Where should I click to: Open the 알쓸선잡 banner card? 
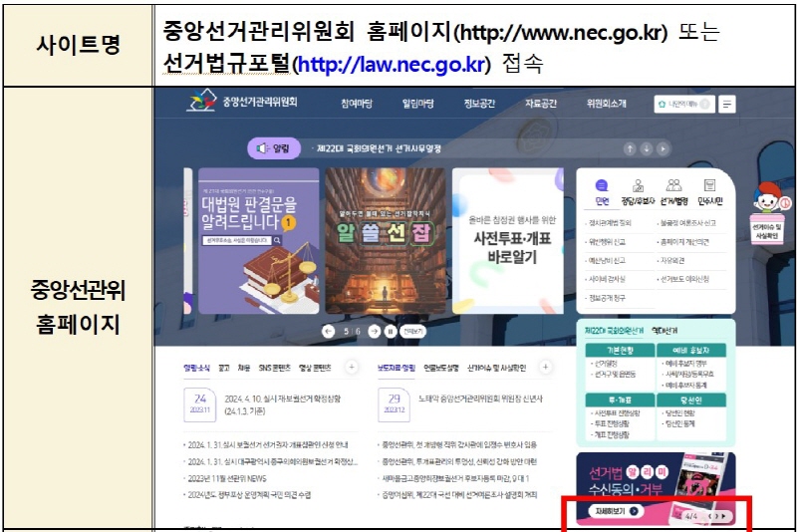point(386,241)
